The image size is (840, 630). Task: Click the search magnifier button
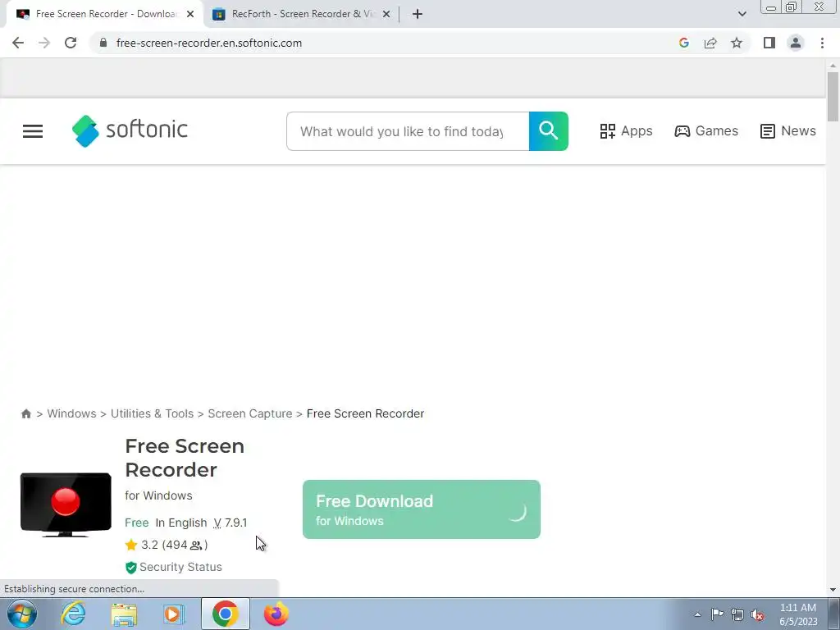[549, 131]
